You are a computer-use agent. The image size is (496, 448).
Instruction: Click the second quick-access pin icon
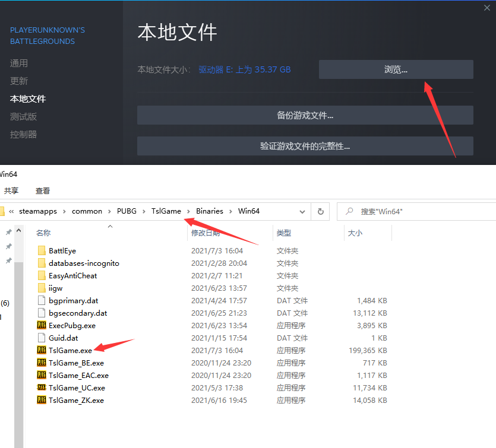[9, 246]
